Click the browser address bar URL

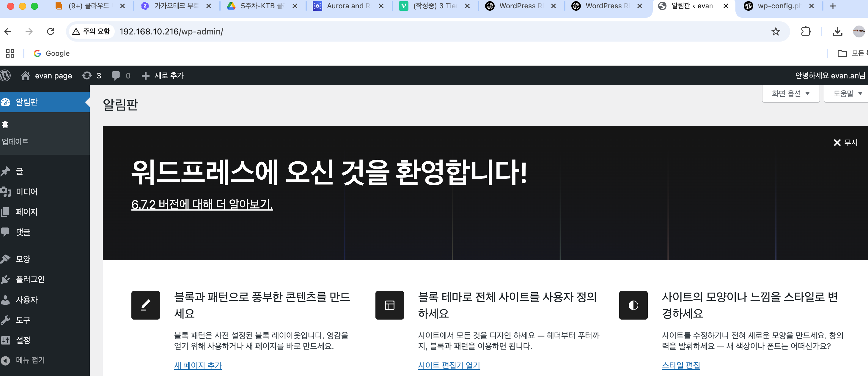click(171, 31)
